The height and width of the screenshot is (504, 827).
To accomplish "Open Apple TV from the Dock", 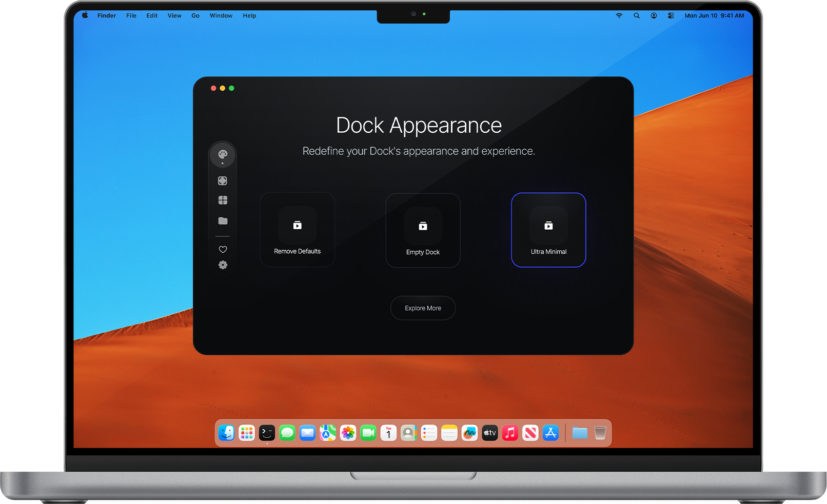I will pos(490,433).
